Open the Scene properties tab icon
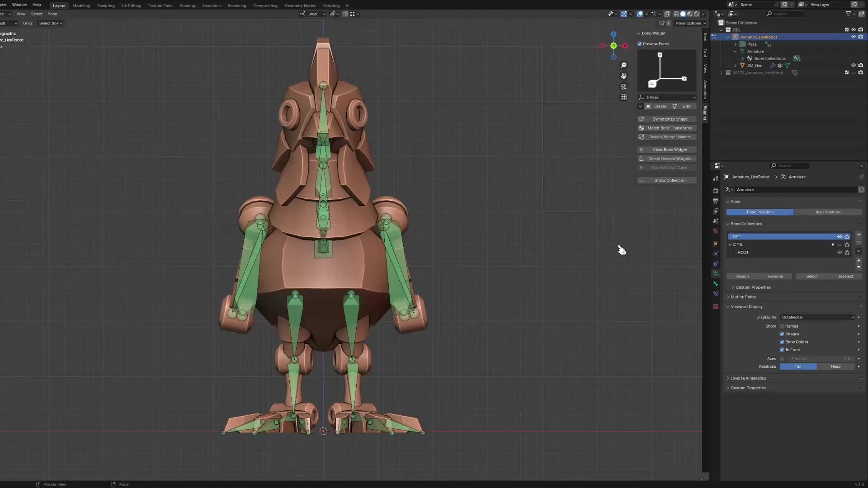The height and width of the screenshot is (488, 868). (715, 221)
